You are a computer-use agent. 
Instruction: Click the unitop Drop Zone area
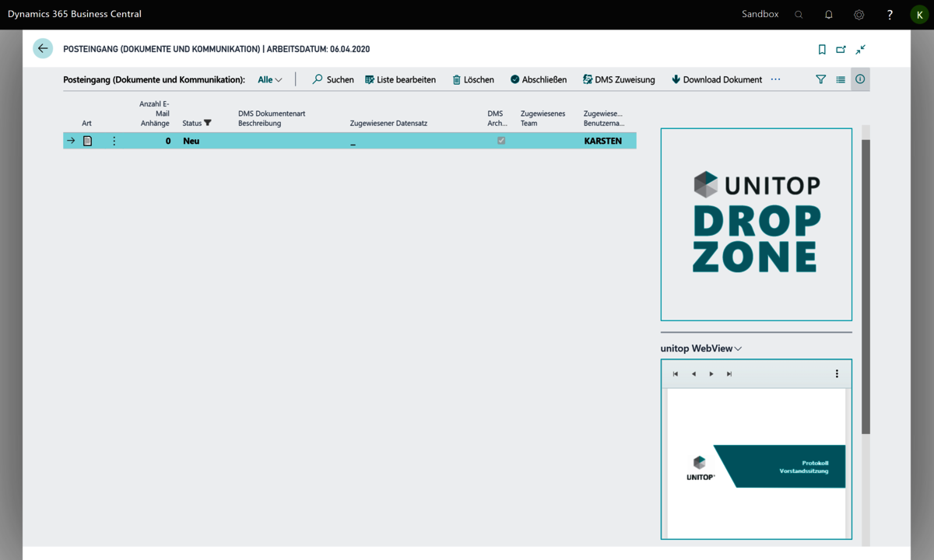[756, 224]
